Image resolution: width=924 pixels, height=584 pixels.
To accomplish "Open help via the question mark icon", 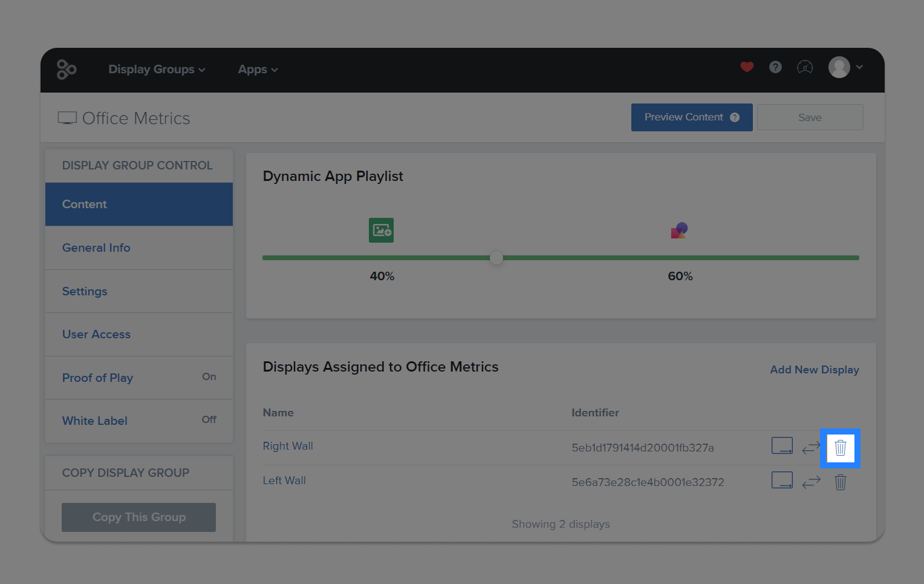I will [x=776, y=67].
